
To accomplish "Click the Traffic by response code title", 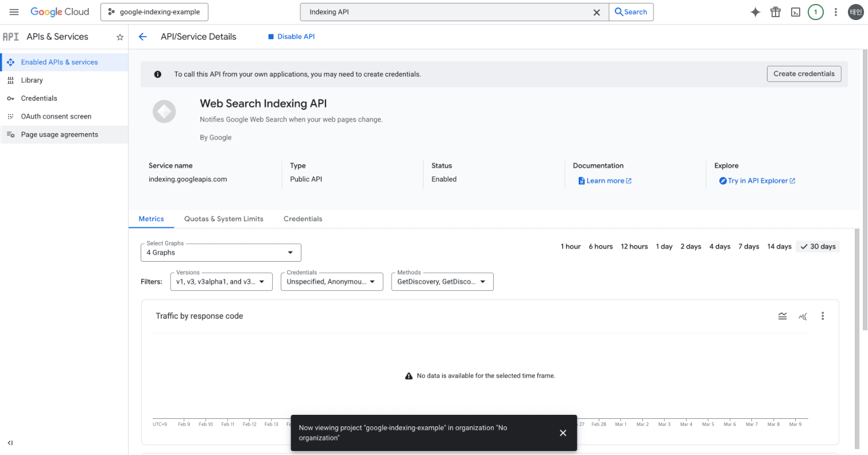I will 199,316.
